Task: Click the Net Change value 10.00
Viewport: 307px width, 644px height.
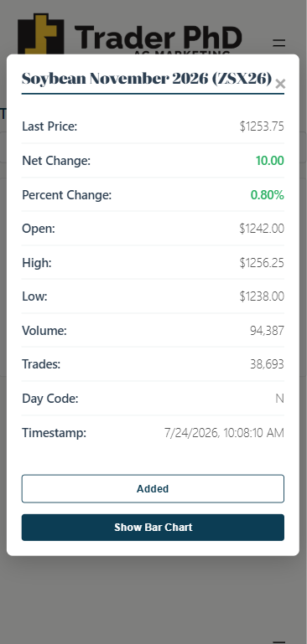Action: [x=269, y=161]
